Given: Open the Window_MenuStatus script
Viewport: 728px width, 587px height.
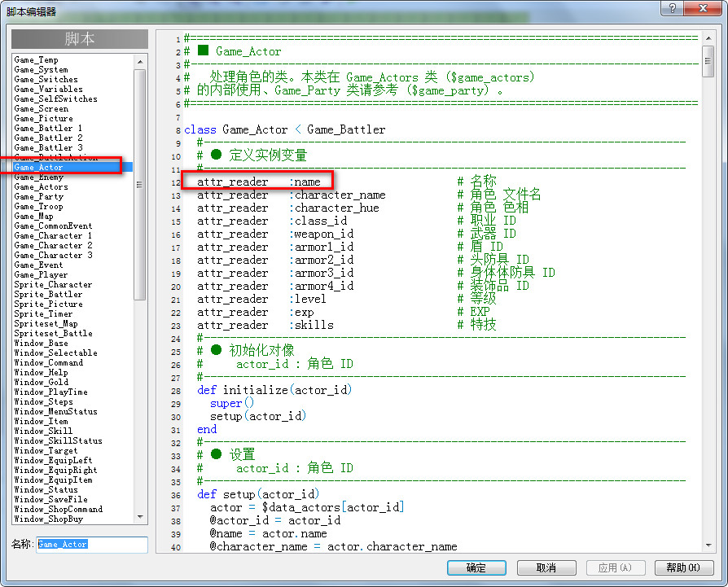Looking at the screenshot, I should point(55,411).
